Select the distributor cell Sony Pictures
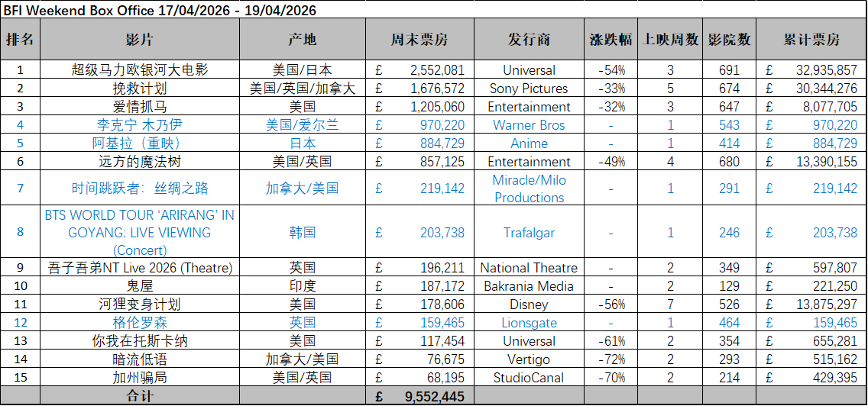Viewport: 868px width, 406px height. pyautogui.click(x=529, y=89)
